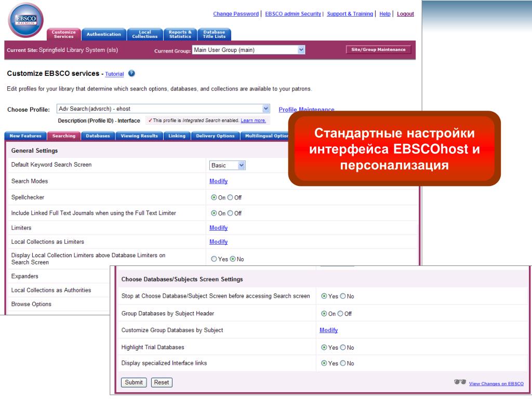Open Local Collections tab
The height and width of the screenshot is (399, 532).
tap(145, 34)
